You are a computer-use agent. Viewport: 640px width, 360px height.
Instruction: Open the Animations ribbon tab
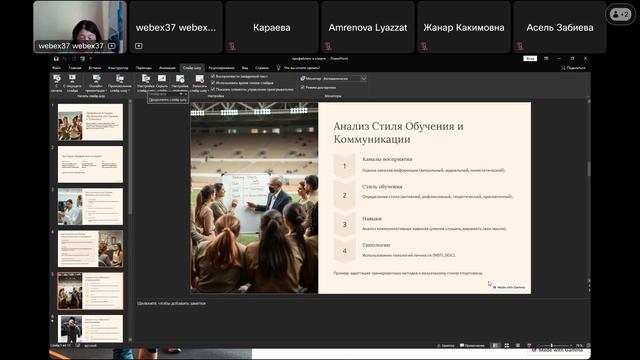pos(167,68)
